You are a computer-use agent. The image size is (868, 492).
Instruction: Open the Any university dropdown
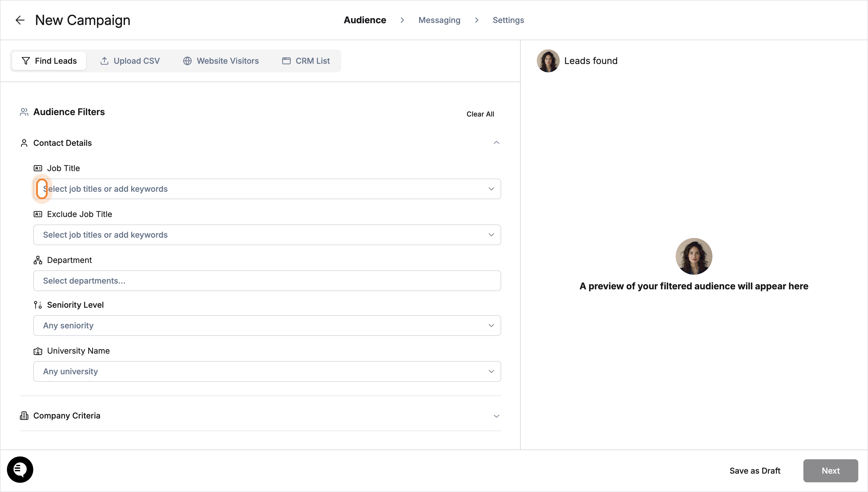pos(267,371)
